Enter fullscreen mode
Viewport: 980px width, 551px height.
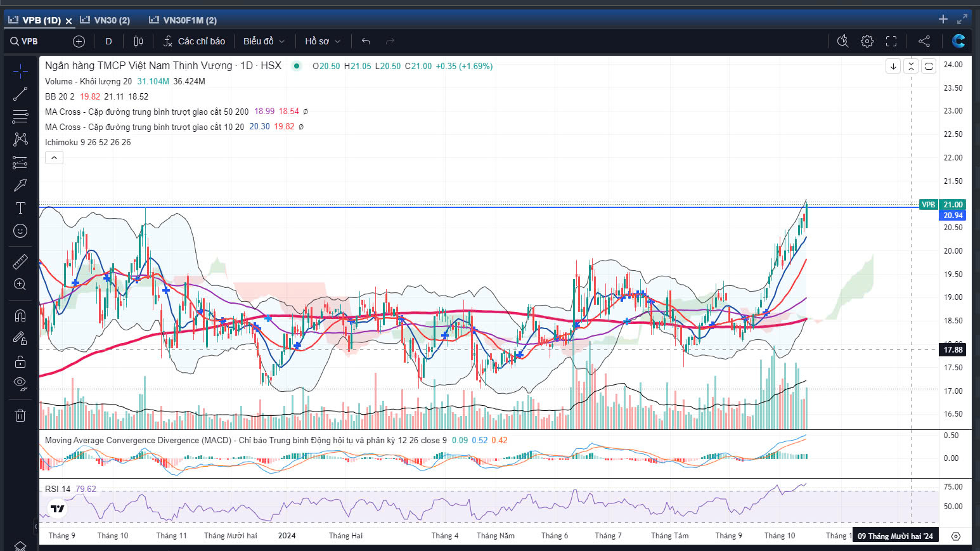891,41
